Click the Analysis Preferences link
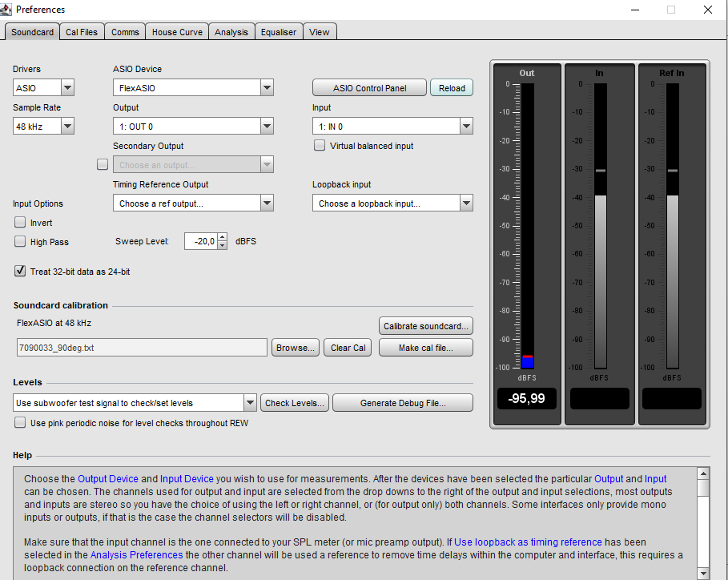The width and height of the screenshot is (728, 580). point(136,554)
